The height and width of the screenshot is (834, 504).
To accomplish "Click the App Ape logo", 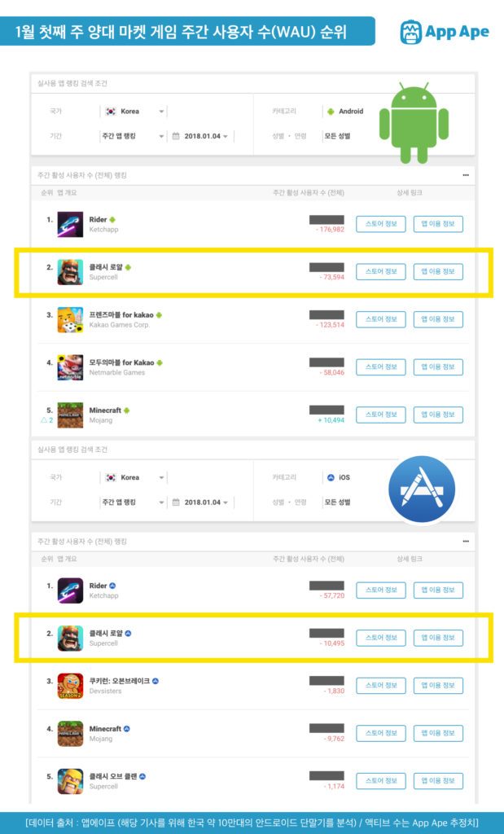I will (445, 32).
